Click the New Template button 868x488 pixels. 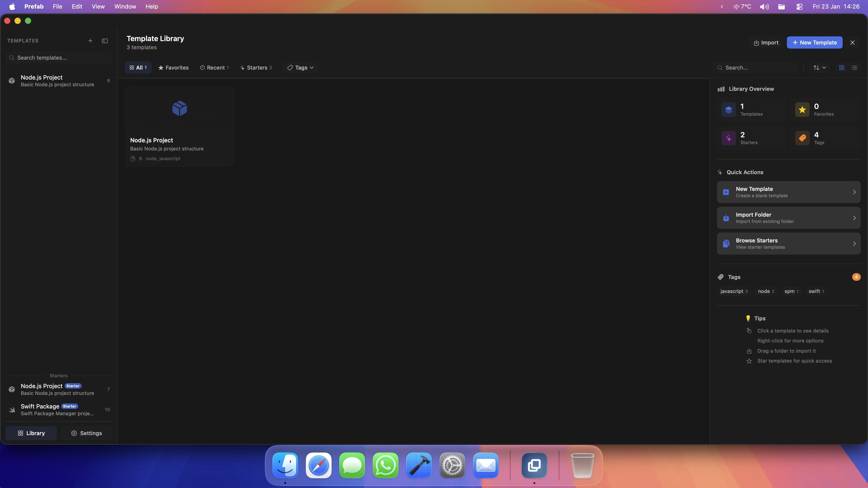click(815, 42)
